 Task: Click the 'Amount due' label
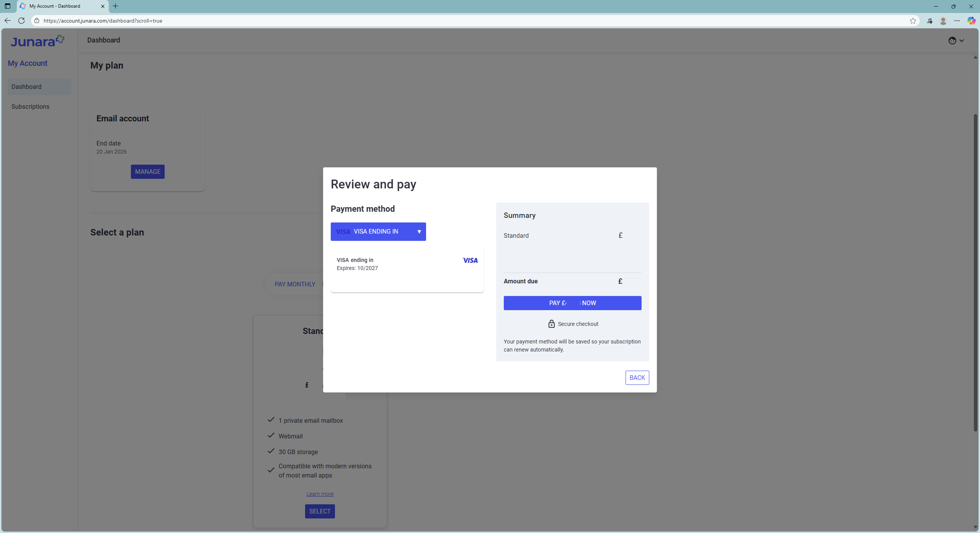[521, 281]
